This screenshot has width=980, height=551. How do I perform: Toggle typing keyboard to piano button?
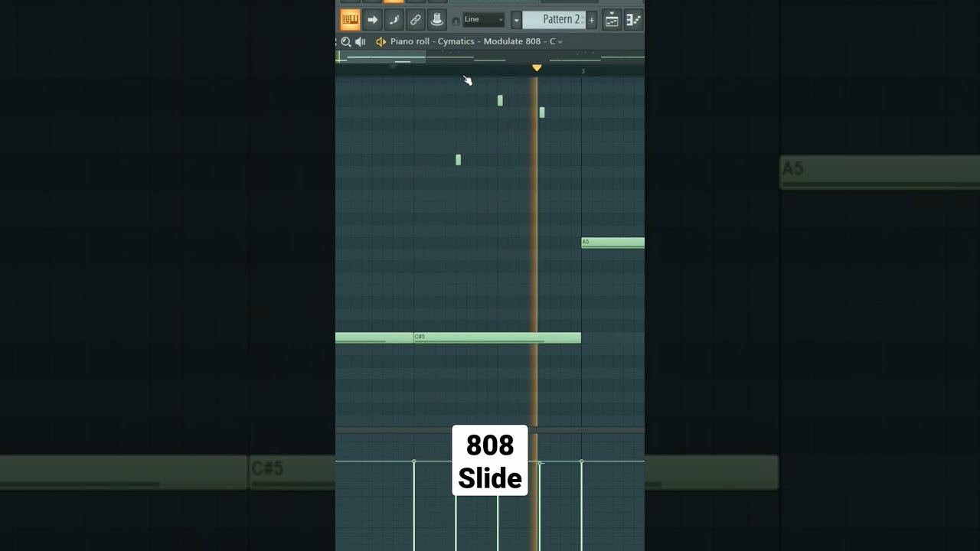tap(350, 19)
